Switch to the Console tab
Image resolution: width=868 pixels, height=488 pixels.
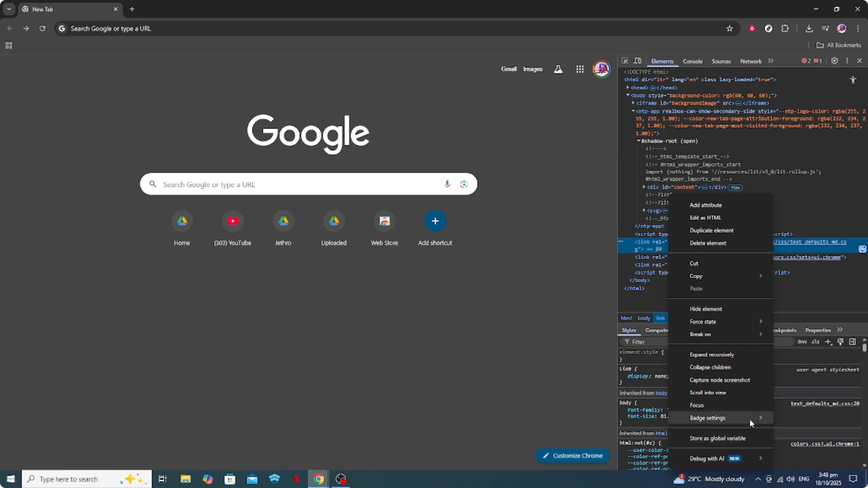tap(693, 61)
